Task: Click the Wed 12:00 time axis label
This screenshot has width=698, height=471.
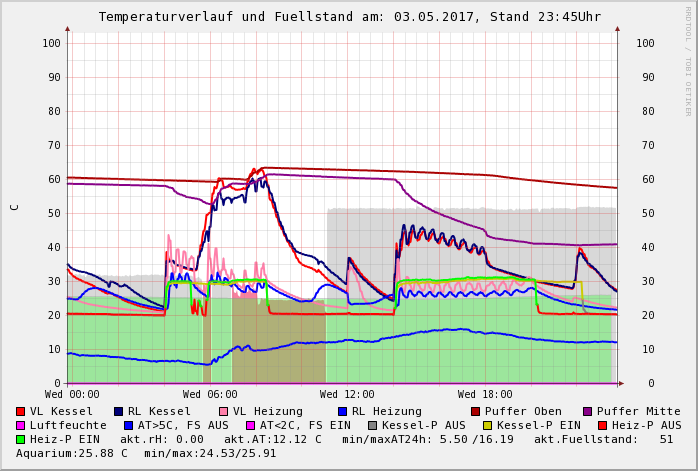Action: click(347, 395)
